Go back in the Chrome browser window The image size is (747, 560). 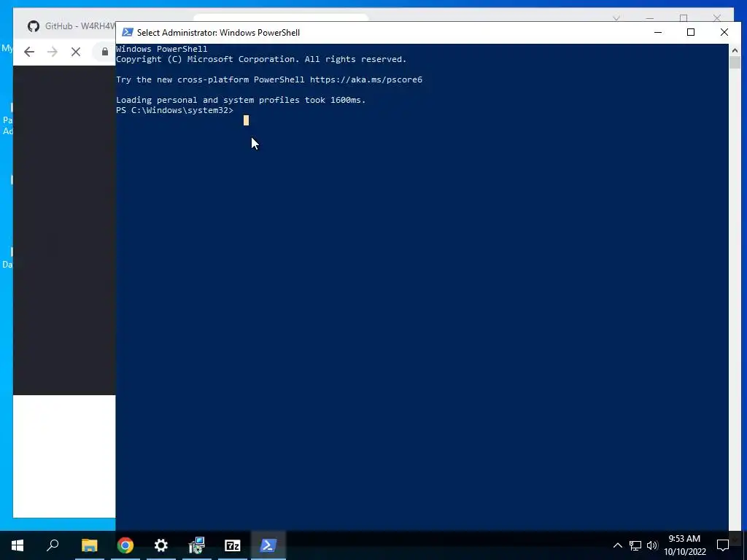click(x=29, y=52)
